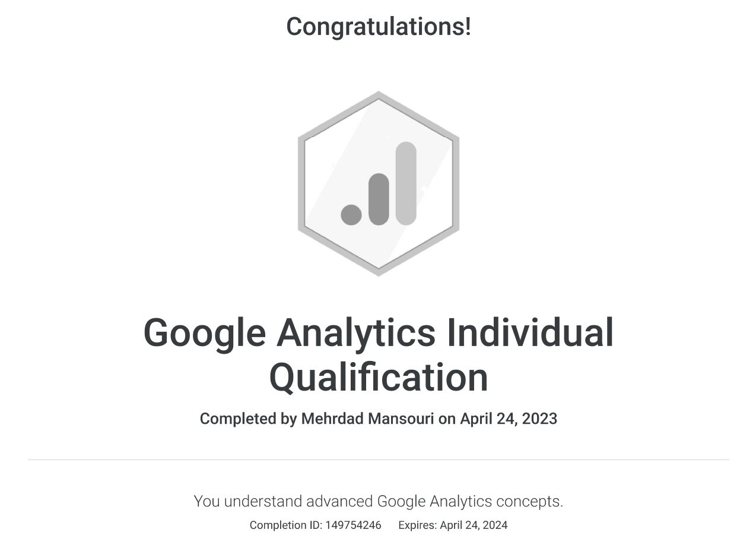
Task: Click the horizontal divider line
Action: point(379,459)
